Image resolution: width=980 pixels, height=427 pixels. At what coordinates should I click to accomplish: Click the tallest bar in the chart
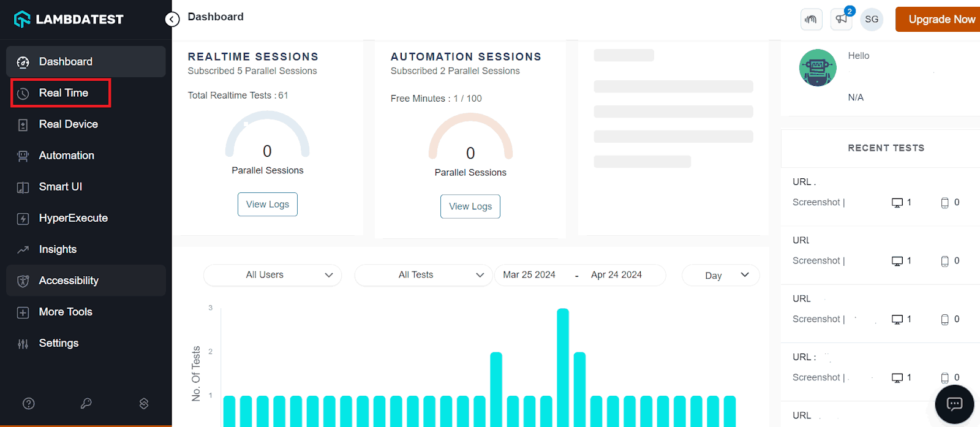point(563,368)
